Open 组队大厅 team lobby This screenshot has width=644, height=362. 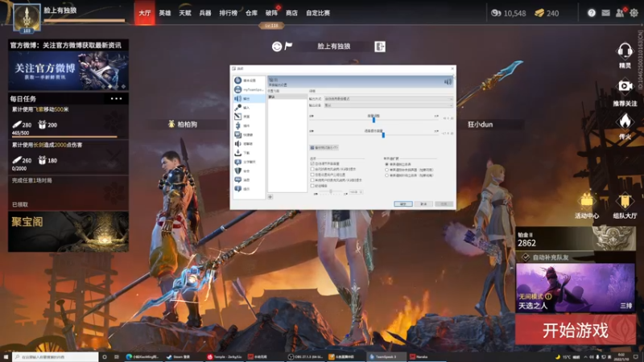[x=625, y=206]
